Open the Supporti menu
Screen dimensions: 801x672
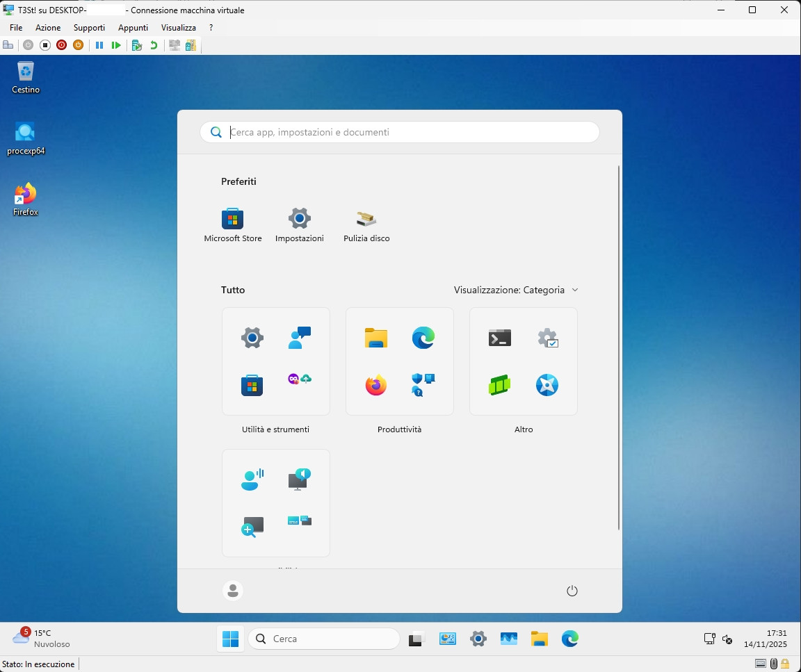pos(89,28)
